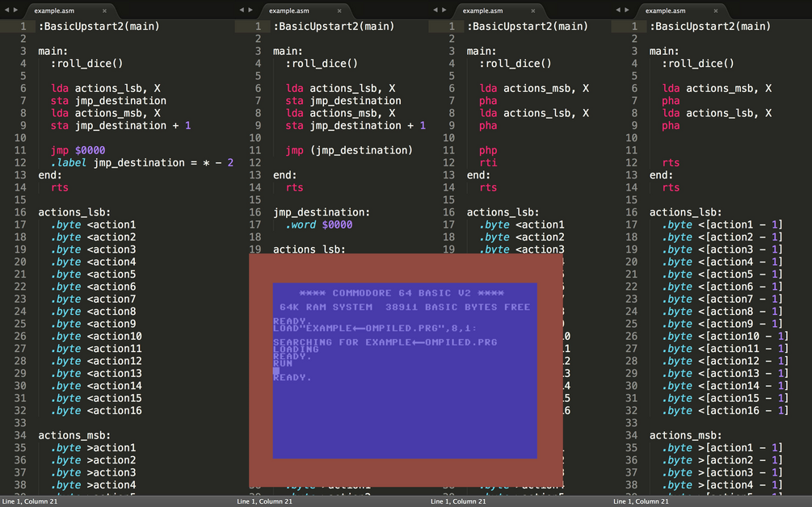
Task: Click '.byte <[action16 - 1]' line
Action: click(725, 411)
